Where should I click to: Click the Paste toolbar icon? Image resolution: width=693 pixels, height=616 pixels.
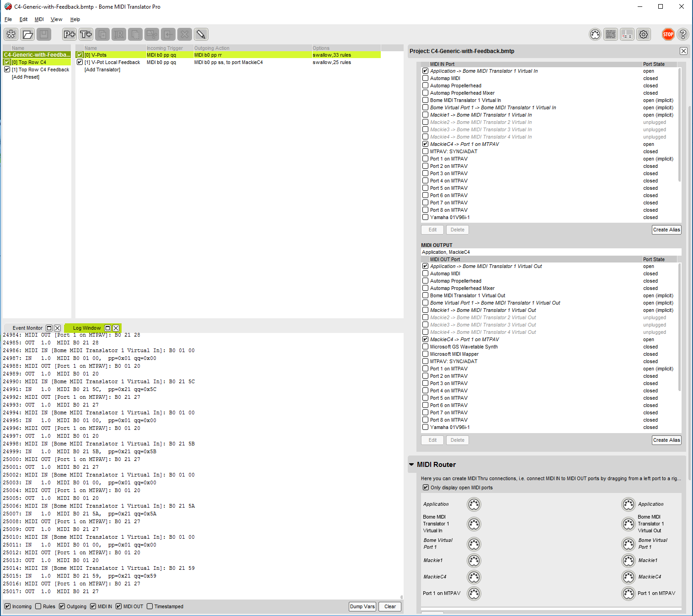[168, 34]
